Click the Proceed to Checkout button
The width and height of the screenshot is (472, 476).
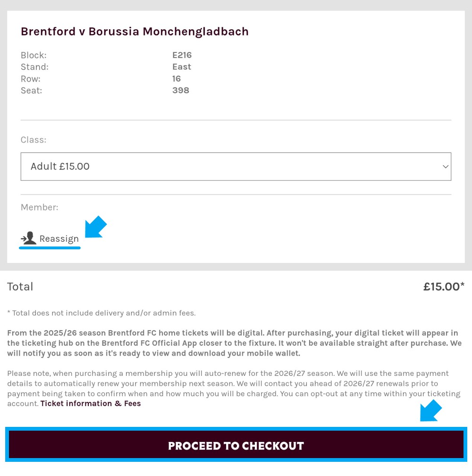(x=236, y=444)
